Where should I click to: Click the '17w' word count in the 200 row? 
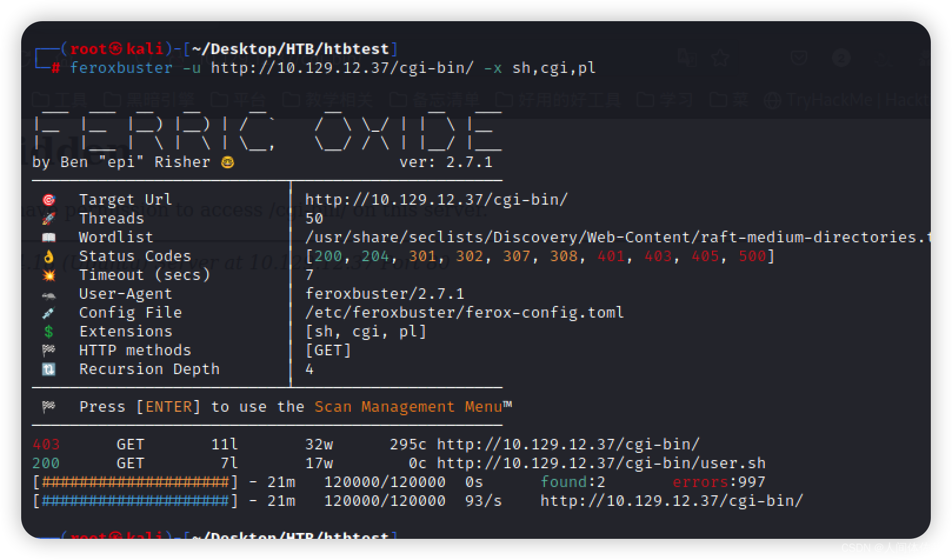pyautogui.click(x=319, y=464)
